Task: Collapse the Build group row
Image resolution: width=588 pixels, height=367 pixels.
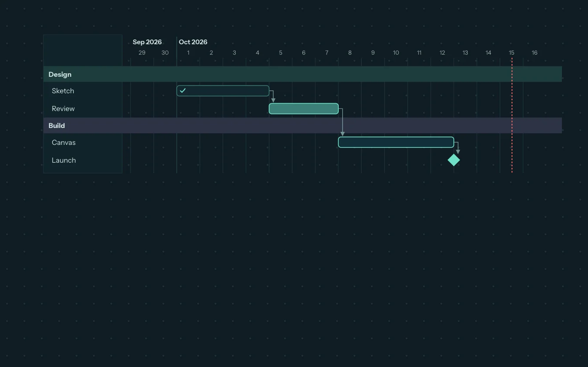Action: click(303, 125)
